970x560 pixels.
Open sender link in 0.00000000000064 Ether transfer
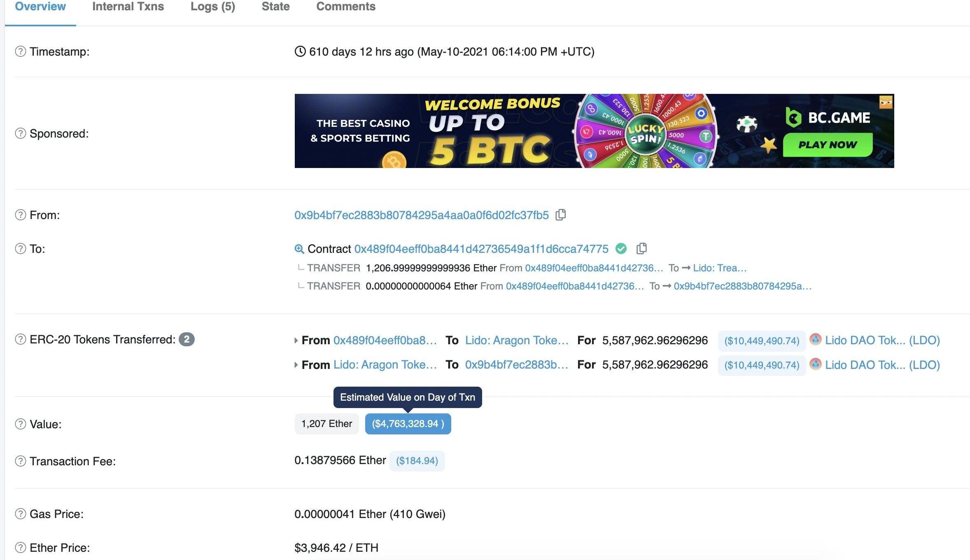coord(575,286)
